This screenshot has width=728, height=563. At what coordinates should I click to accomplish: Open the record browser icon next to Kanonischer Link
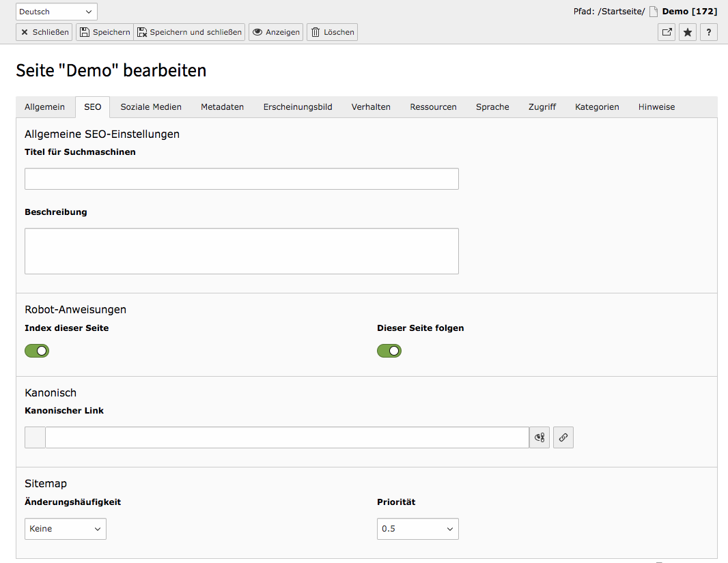click(x=539, y=437)
